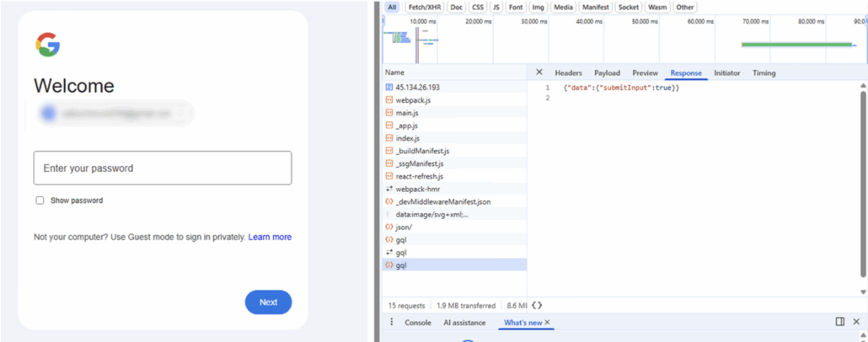The height and width of the screenshot is (342, 868).
Task: Click the Enter your password field
Action: [163, 168]
